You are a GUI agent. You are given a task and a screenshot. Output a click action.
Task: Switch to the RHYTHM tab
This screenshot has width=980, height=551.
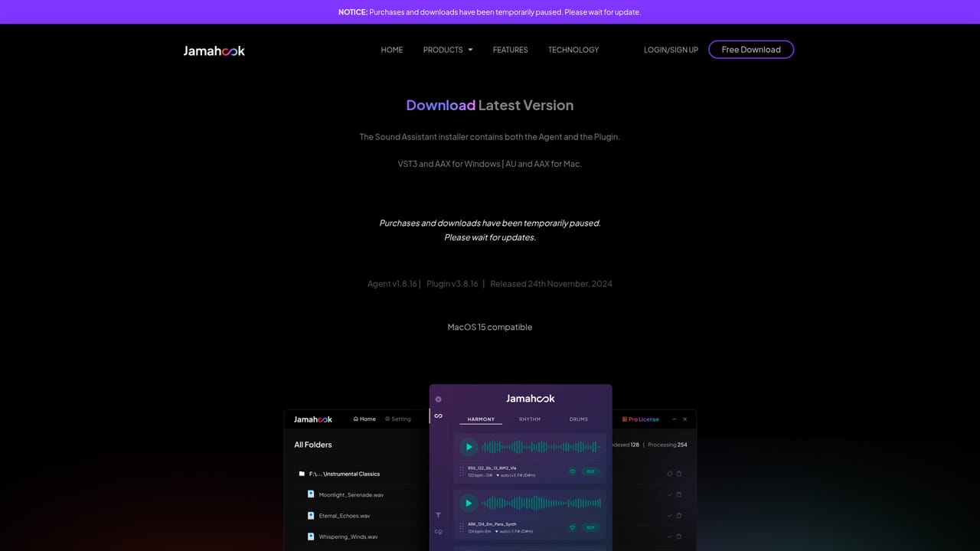pyautogui.click(x=530, y=419)
